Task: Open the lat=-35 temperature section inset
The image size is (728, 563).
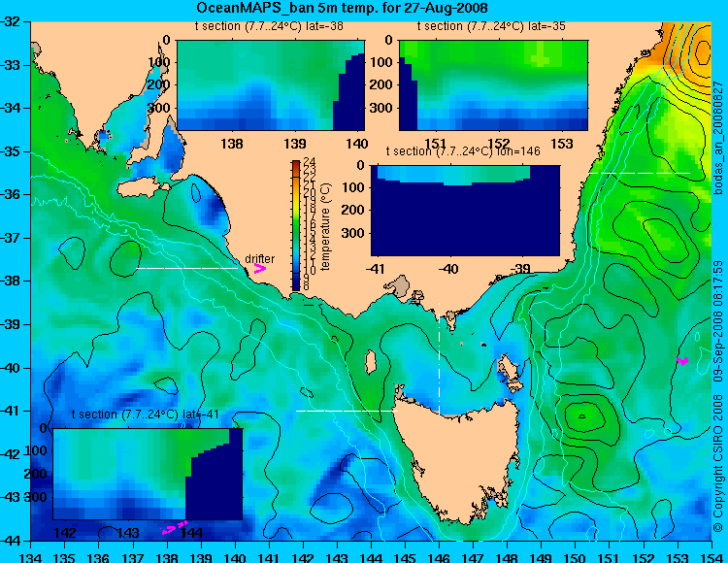Action: coord(493,85)
